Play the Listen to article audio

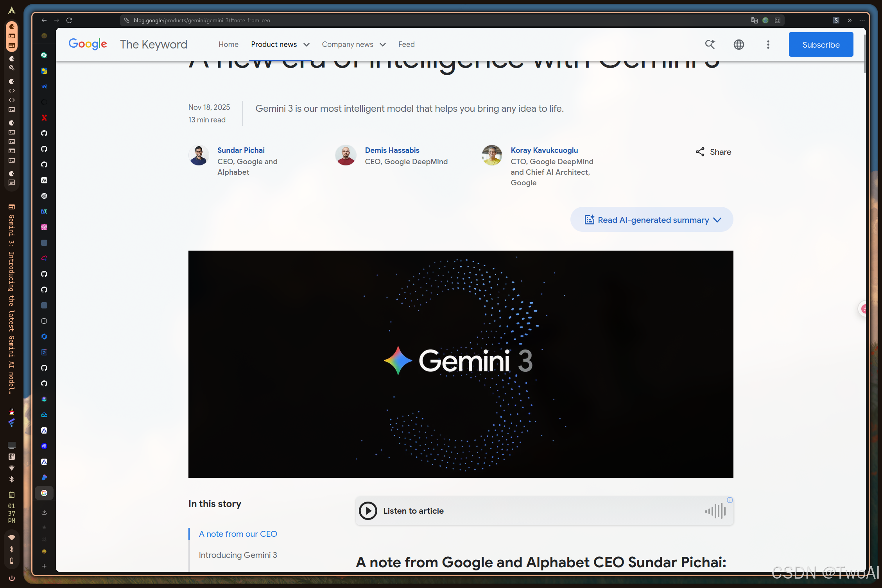[368, 511]
